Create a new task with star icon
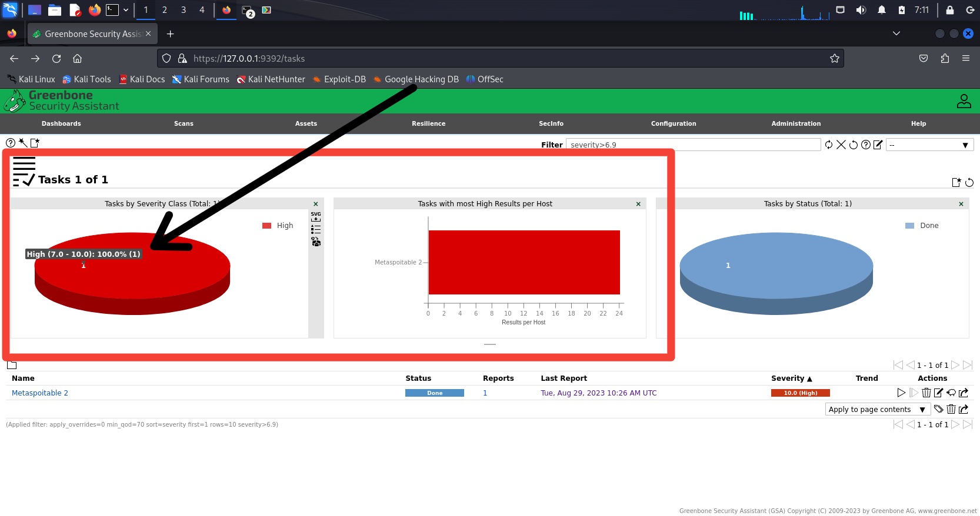Image resolution: width=980 pixels, height=516 pixels. [x=35, y=143]
